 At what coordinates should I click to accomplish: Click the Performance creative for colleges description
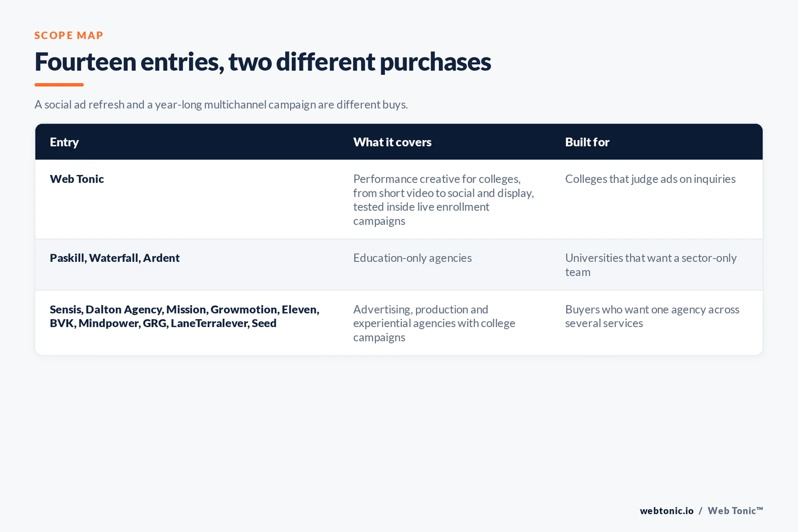pos(443,199)
